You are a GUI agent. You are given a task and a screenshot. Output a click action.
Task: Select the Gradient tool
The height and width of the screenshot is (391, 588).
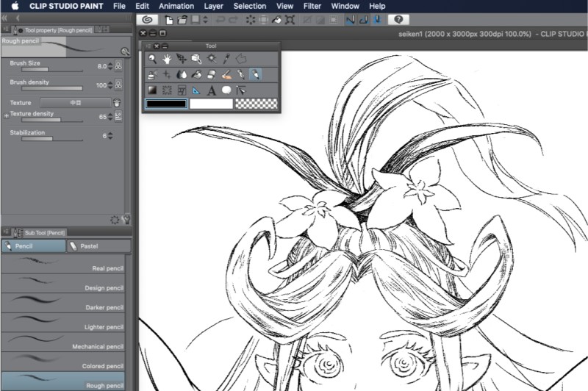[x=152, y=90]
